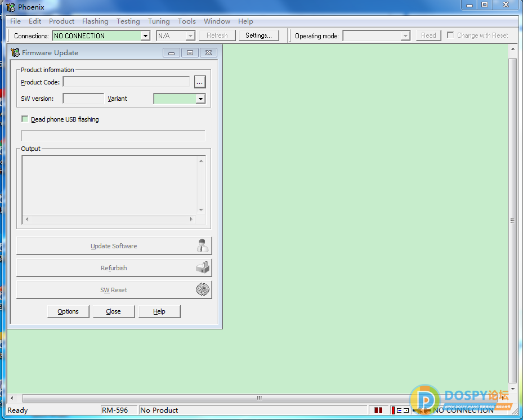Click the Update Software button

click(x=114, y=246)
